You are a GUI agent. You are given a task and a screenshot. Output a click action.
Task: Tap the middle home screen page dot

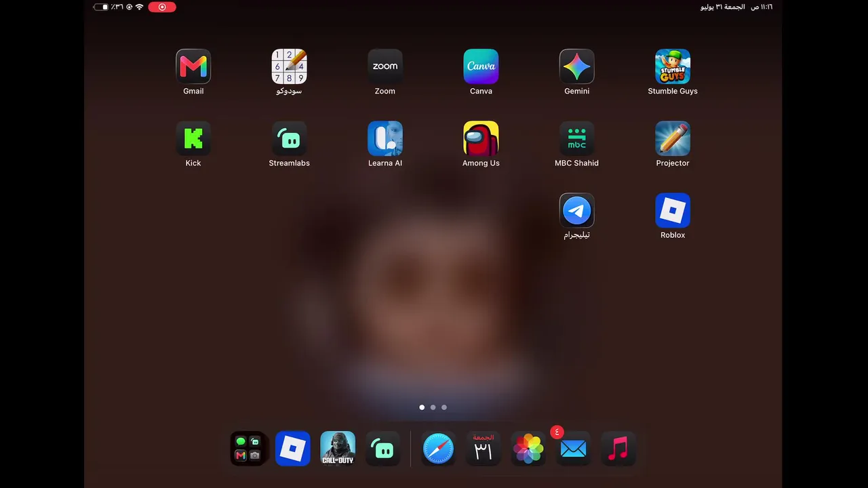(x=433, y=407)
